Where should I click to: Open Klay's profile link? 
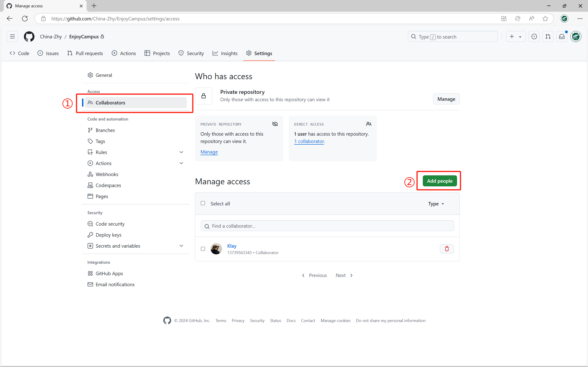click(x=232, y=246)
